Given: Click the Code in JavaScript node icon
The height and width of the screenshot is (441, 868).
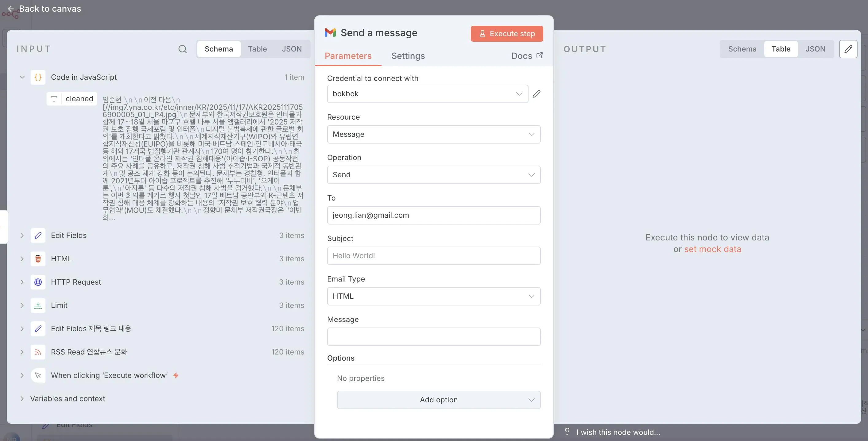Looking at the screenshot, I should click(x=38, y=77).
